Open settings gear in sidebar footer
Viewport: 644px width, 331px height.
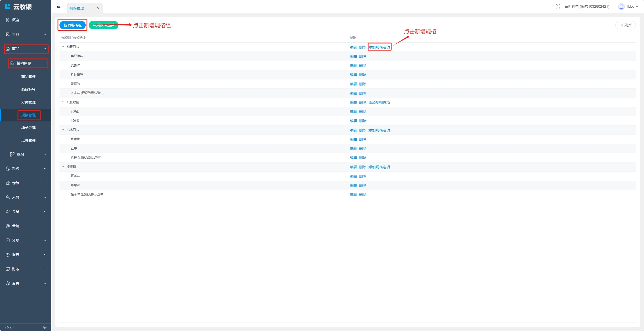pos(45,327)
